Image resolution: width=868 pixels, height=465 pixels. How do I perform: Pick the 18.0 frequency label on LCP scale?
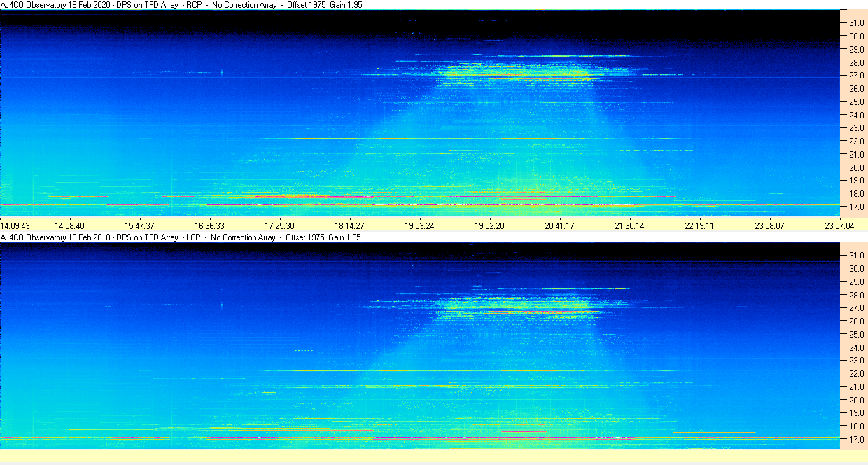pyautogui.click(x=857, y=426)
